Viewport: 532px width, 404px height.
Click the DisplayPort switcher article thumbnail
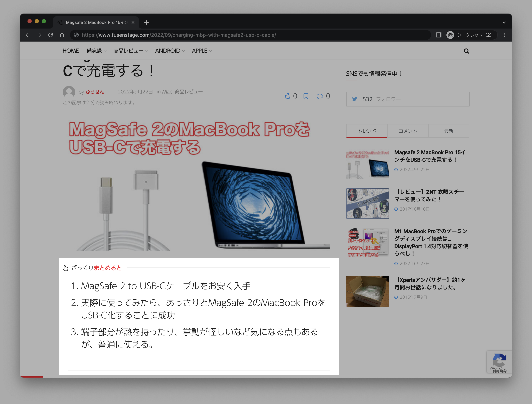tap(367, 243)
